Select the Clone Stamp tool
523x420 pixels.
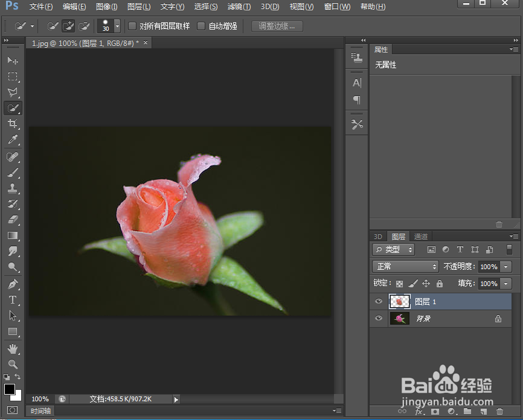tap(13, 188)
